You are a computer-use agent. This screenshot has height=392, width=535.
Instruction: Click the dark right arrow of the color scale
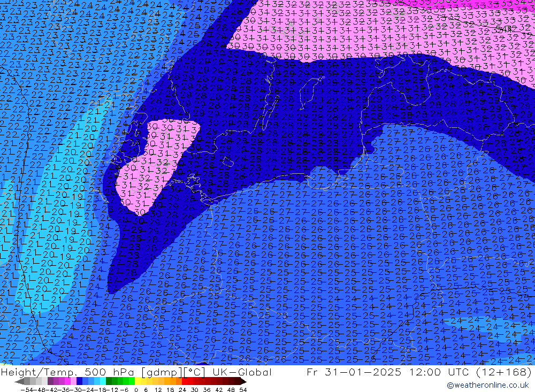point(243,381)
